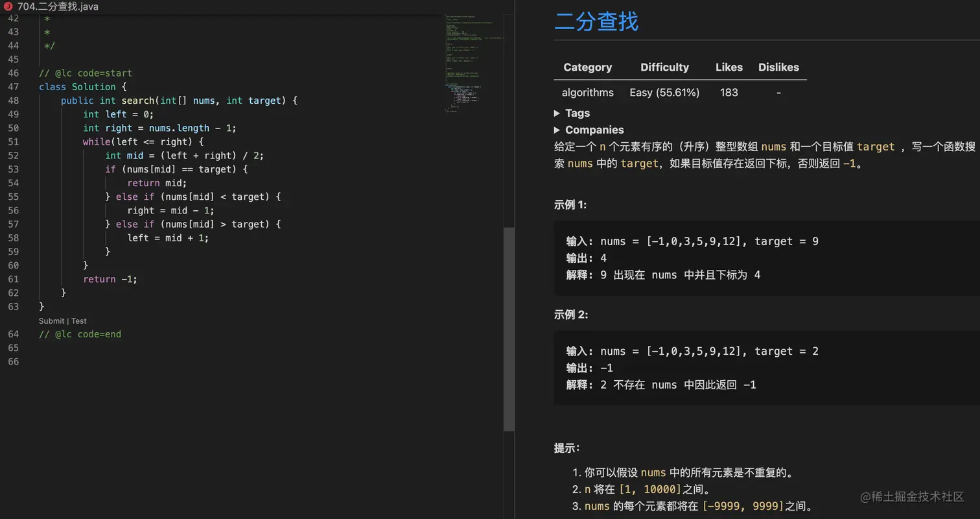Click the Category column header
Image resolution: width=980 pixels, height=519 pixels.
(x=587, y=67)
